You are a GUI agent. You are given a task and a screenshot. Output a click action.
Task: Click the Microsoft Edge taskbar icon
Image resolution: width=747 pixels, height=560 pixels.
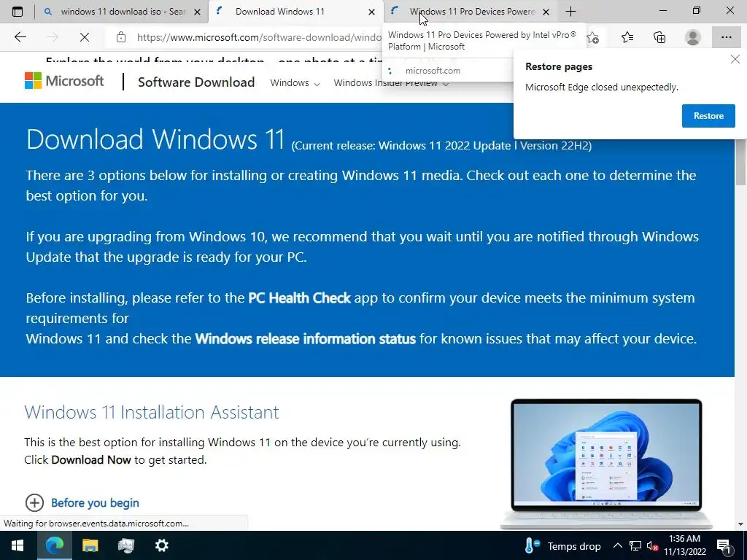[x=54, y=545]
